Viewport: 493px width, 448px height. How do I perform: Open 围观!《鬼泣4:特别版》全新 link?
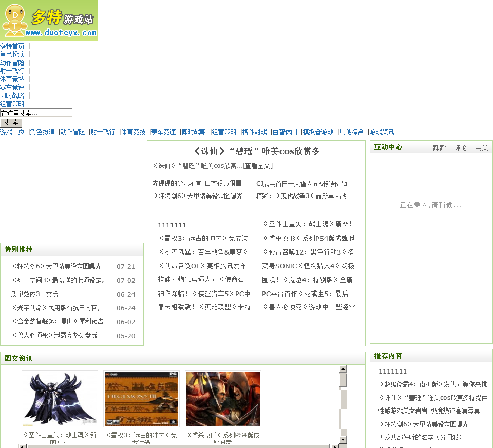(308, 280)
